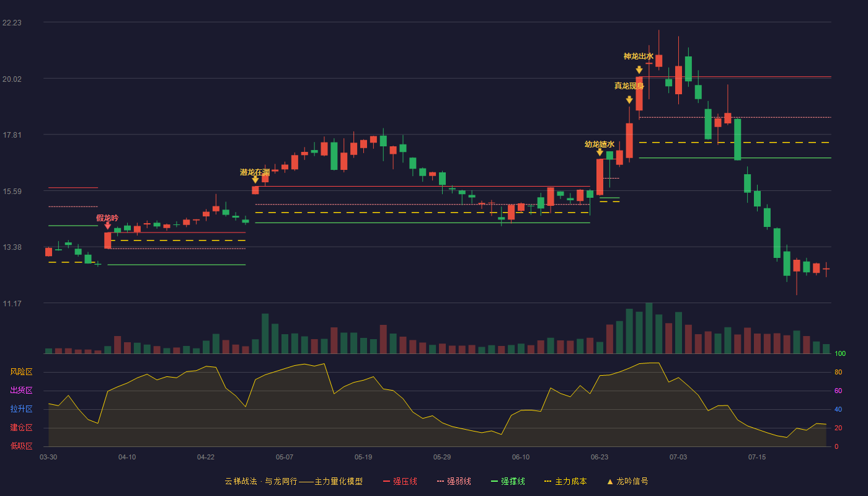Select the 建仓区 zone label
Viewport: 868px width, 496px height.
pos(21,428)
